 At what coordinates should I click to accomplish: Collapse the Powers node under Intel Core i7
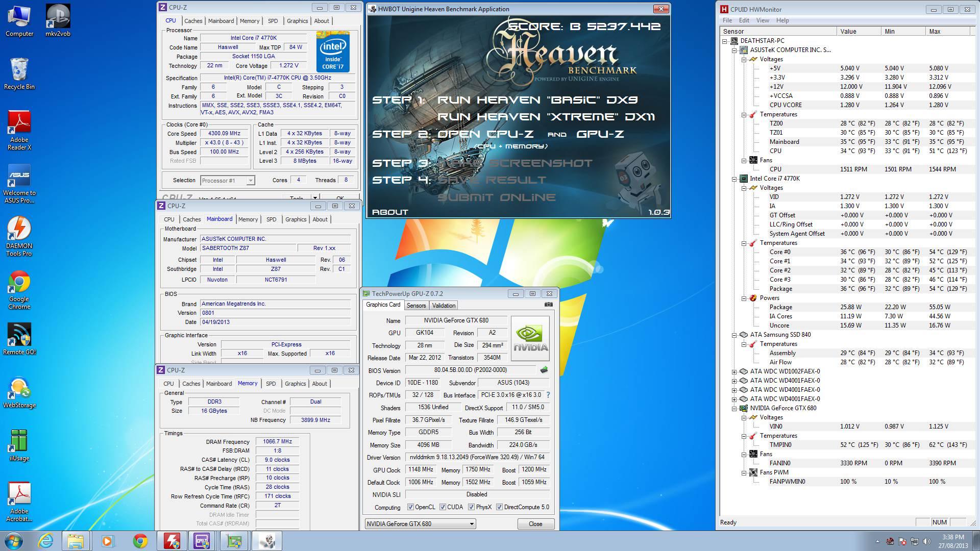[744, 298]
